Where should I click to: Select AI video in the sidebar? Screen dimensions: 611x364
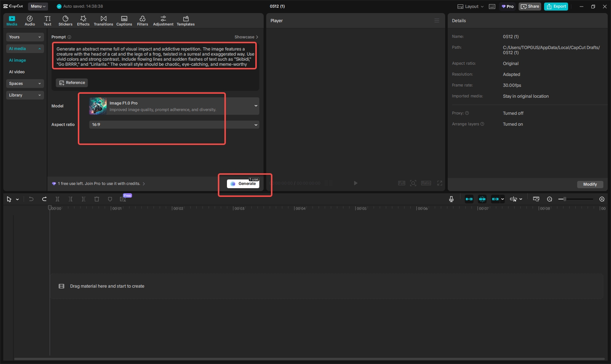(17, 72)
